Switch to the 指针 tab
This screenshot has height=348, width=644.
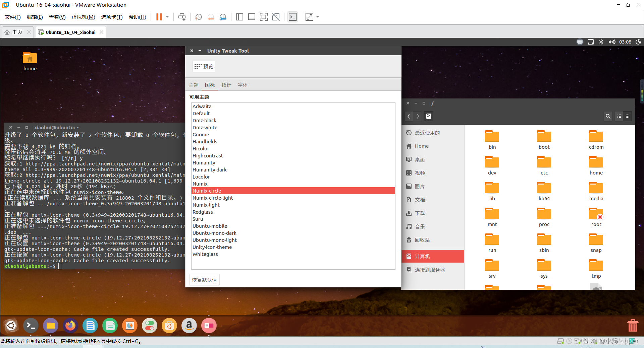coord(226,85)
